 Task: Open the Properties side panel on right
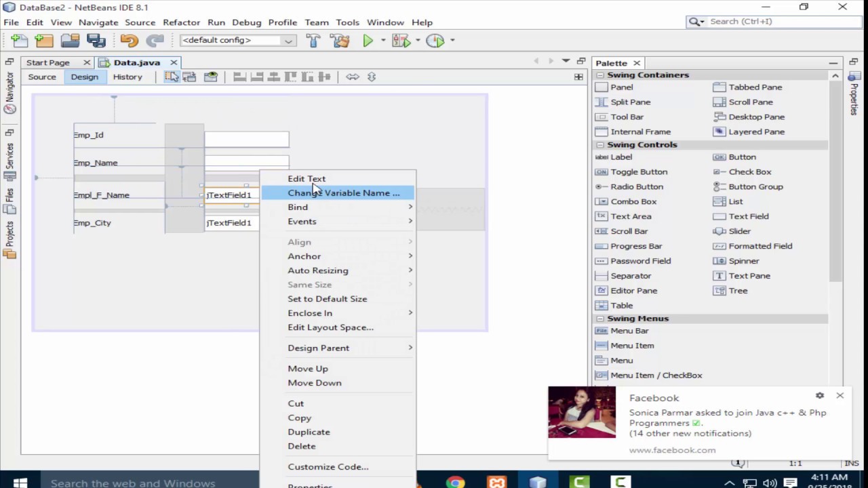pyautogui.click(x=854, y=94)
